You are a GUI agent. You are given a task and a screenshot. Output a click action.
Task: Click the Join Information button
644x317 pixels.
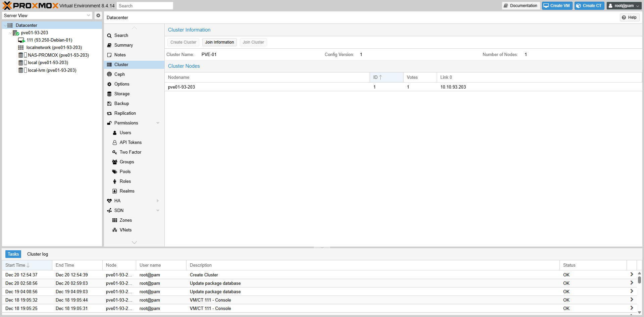coord(219,42)
